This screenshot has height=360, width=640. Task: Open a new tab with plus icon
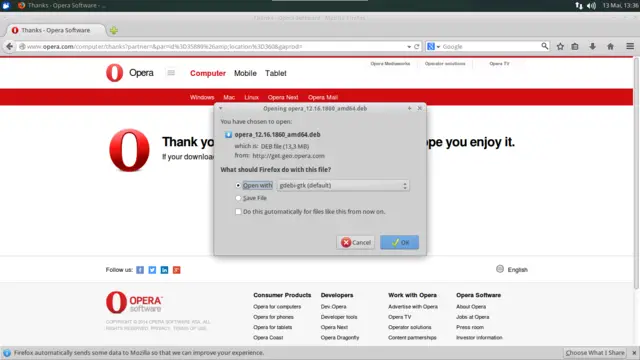[x=113, y=30]
